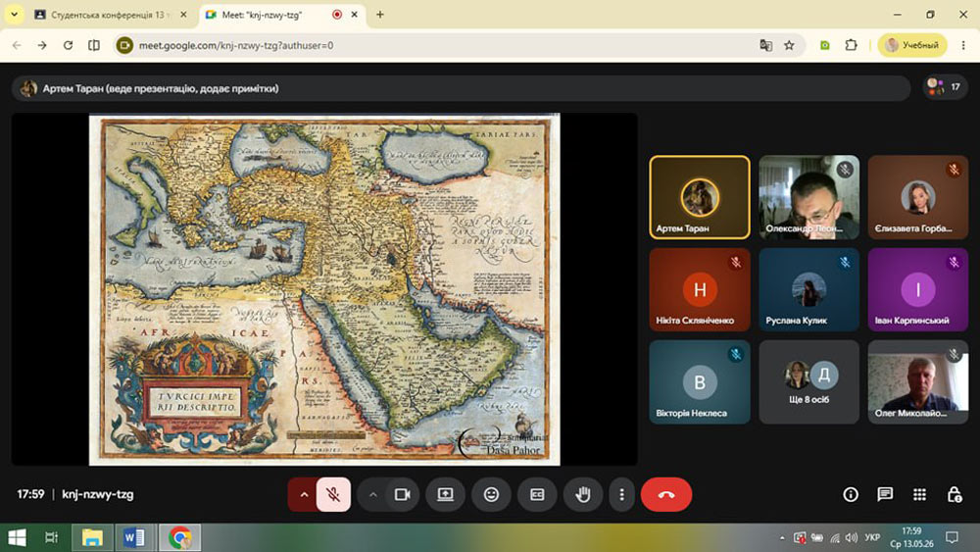Click the meeting code knj-nzwy-tzg text
Viewport: 980px width, 552px height.
[97, 494]
